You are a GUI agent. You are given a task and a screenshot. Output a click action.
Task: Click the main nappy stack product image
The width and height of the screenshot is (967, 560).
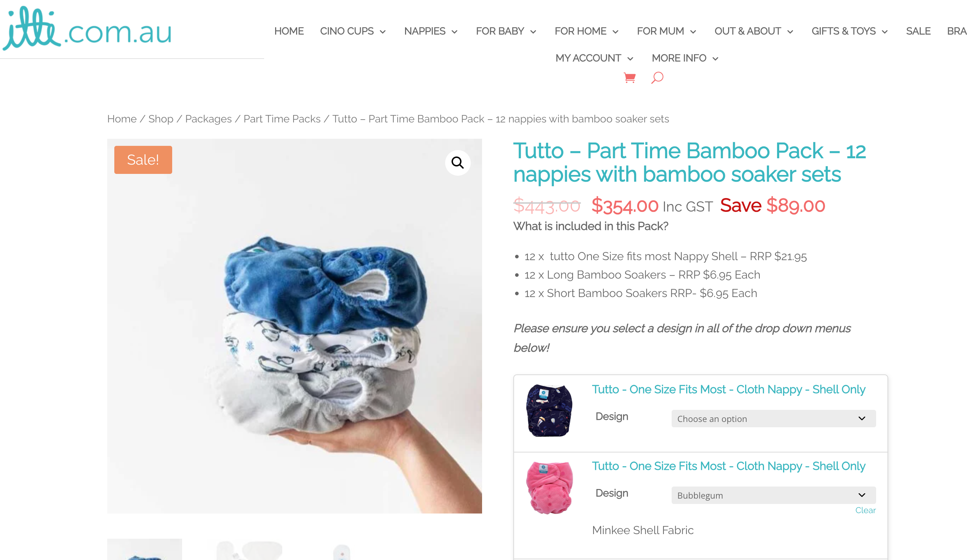[294, 326]
